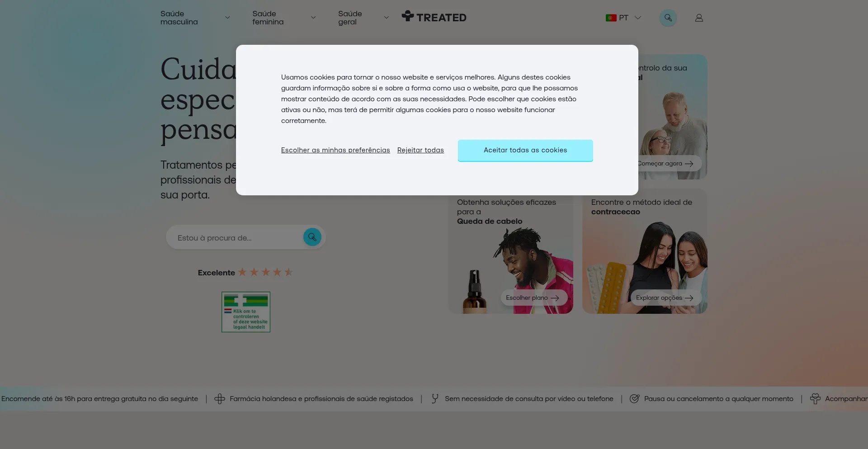Viewport: 868px width, 449px height.
Task: Open the PT language selector chevron
Action: (x=638, y=18)
